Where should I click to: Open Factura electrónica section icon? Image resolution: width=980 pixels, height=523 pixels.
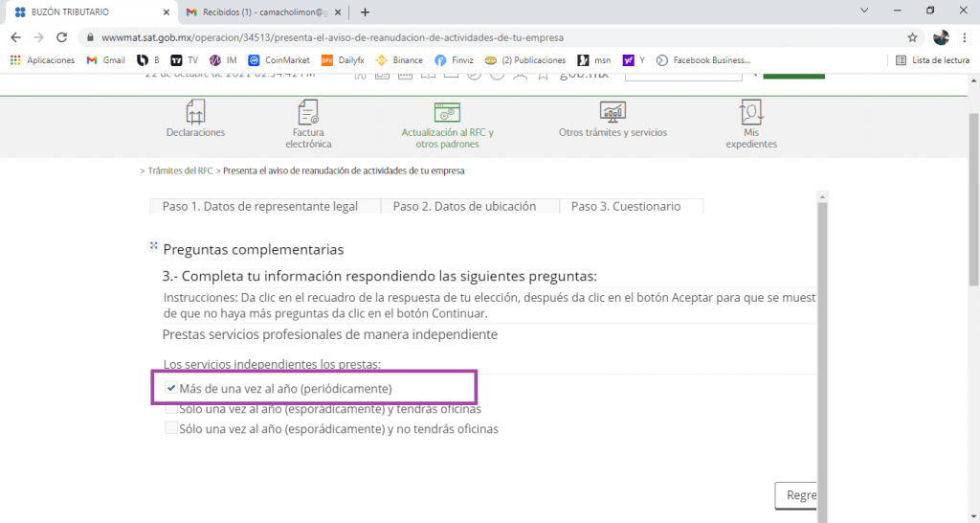[308, 112]
